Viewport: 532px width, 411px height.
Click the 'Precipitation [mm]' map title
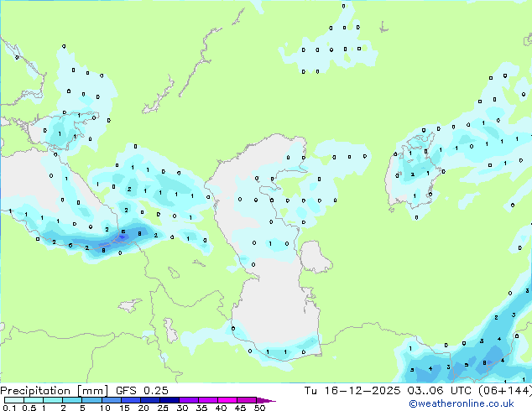point(55,391)
